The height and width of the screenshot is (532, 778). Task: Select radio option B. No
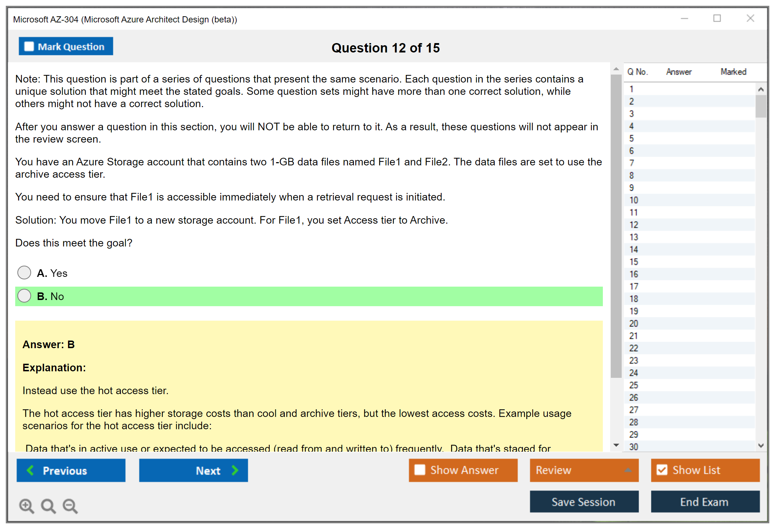pos(24,296)
